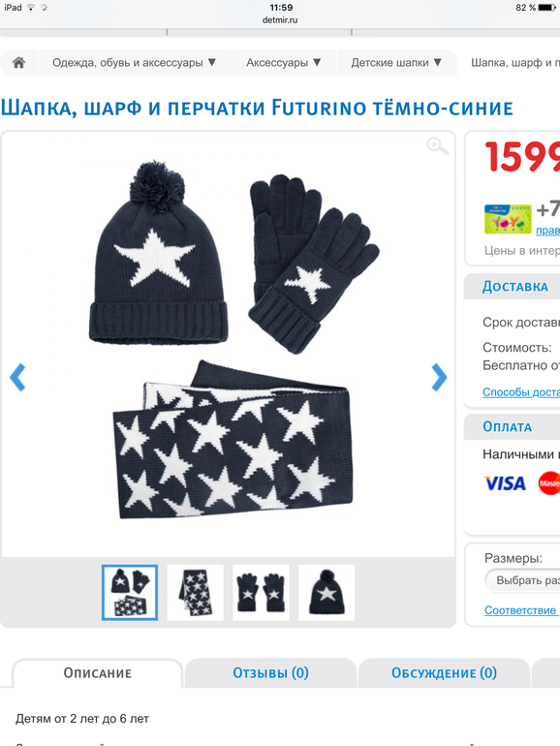Tap detmir.ru address bar
The height and width of the screenshot is (746, 560).
(x=280, y=20)
